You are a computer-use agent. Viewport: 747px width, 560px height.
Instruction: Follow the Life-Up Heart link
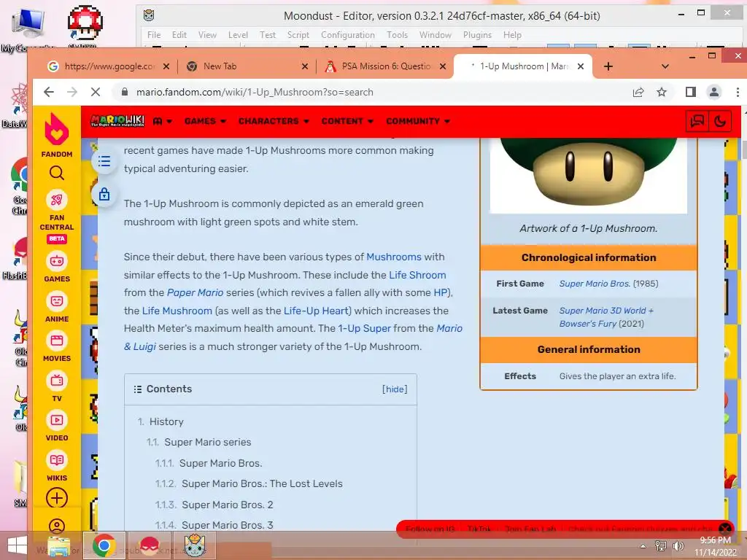(x=317, y=311)
